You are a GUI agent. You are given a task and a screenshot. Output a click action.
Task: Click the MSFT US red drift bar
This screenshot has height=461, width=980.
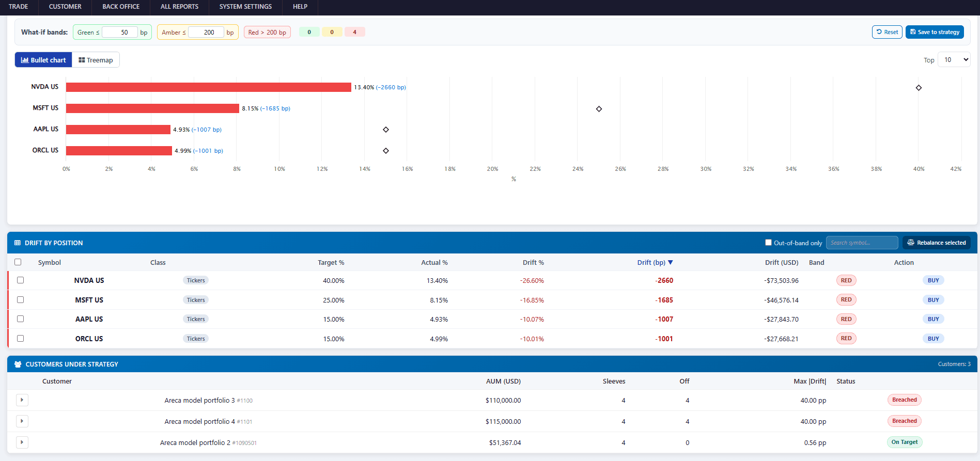(x=152, y=108)
